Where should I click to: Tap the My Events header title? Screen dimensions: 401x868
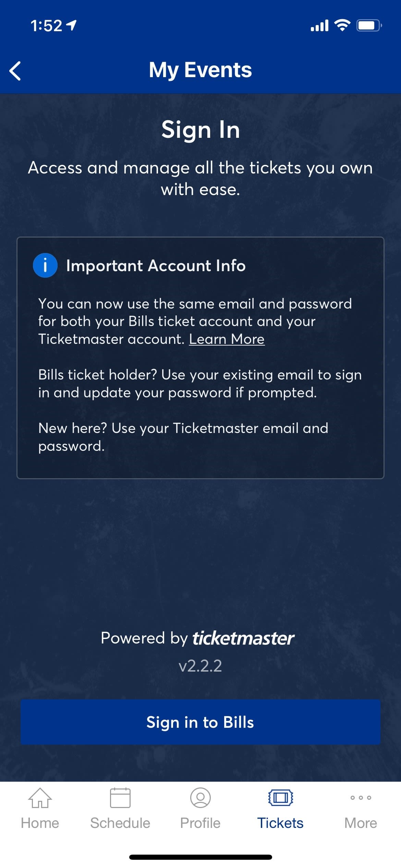pyautogui.click(x=200, y=70)
